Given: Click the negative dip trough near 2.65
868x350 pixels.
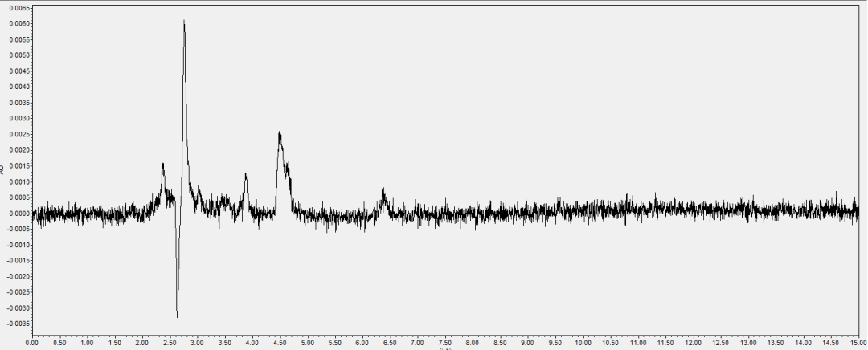Looking at the screenshot, I should coord(178,319).
